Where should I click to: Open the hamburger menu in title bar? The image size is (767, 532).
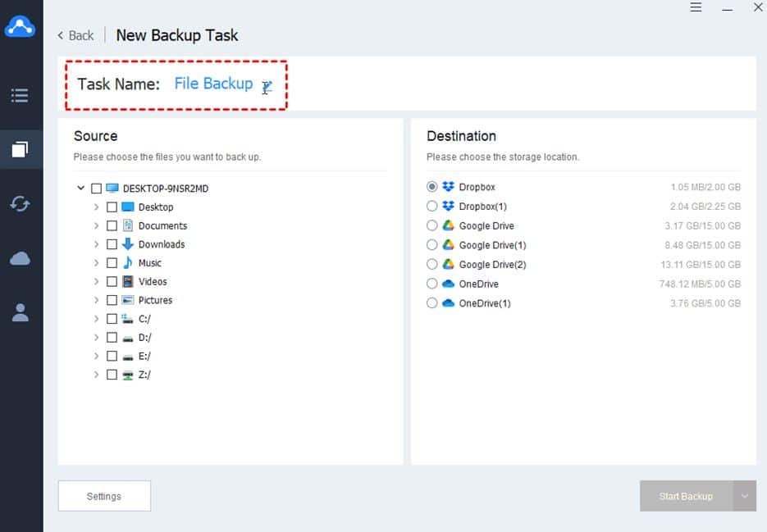coord(696,7)
